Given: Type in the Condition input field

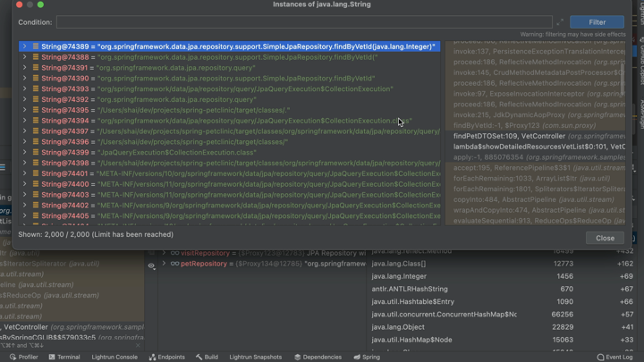Looking at the screenshot, I should (304, 22).
